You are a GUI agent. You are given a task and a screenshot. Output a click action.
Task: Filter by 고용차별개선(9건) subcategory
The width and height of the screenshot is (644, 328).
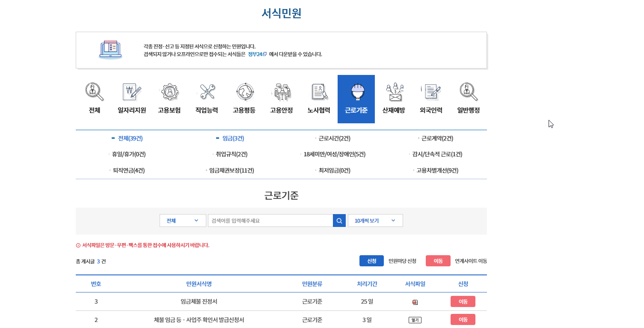tap(437, 170)
